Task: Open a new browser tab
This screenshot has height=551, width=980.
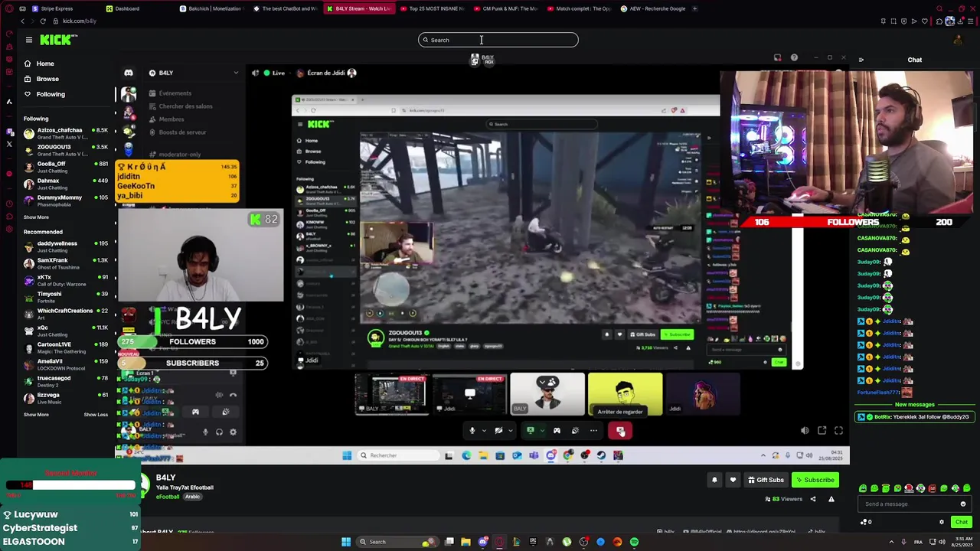Action: pyautogui.click(x=694, y=8)
